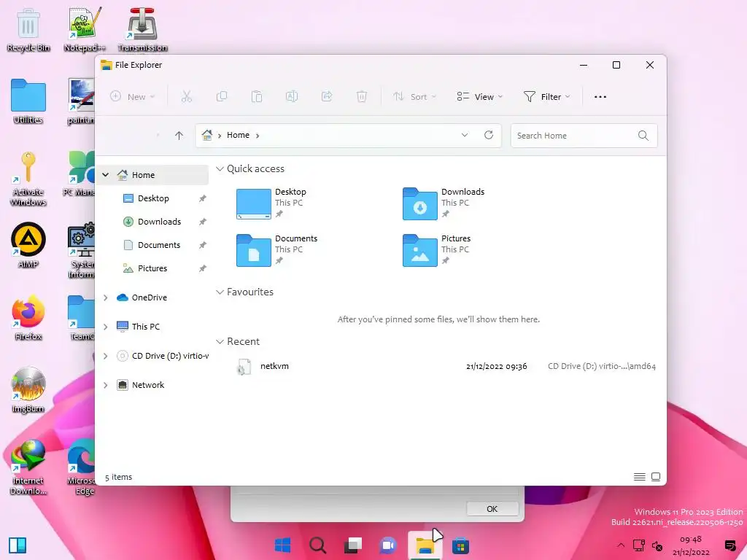Expand the address bar history dropdown
The width and height of the screenshot is (747, 560).
pos(465,135)
